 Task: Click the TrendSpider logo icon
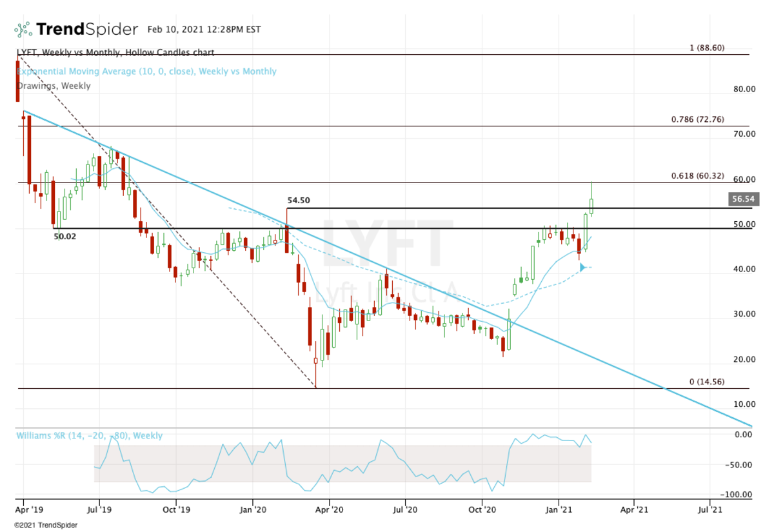[23, 29]
